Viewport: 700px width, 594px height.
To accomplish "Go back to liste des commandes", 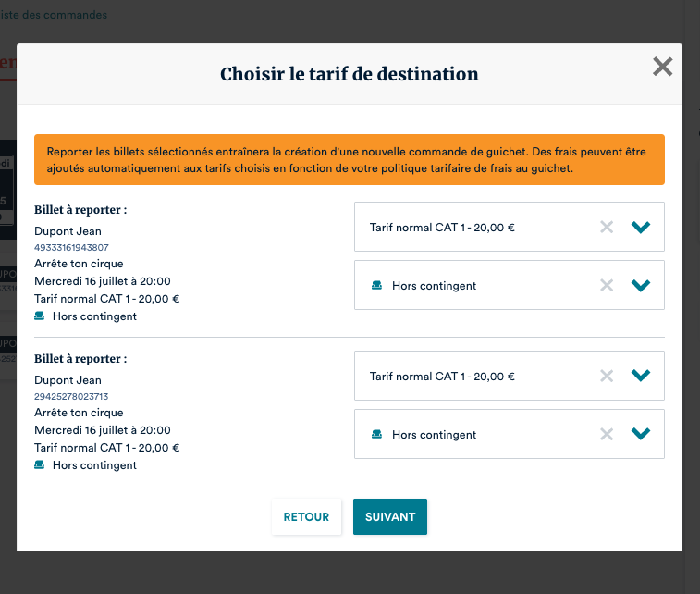I will coord(54,15).
